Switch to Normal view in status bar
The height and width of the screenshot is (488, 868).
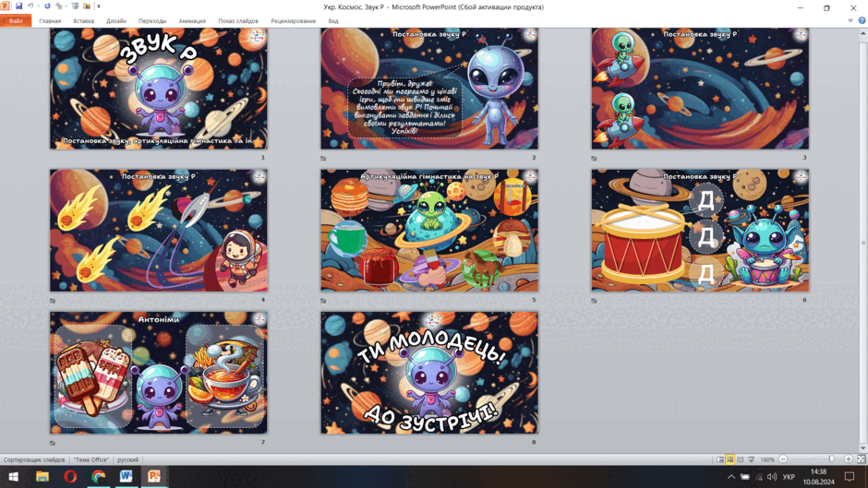click(x=719, y=459)
